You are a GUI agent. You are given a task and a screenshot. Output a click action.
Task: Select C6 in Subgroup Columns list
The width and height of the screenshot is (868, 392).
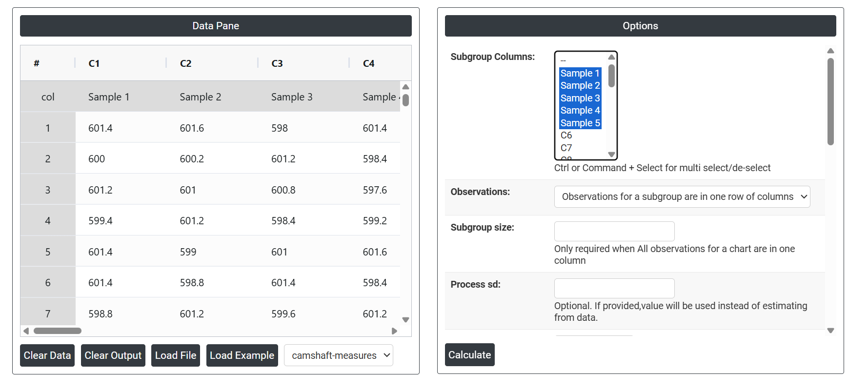(566, 136)
